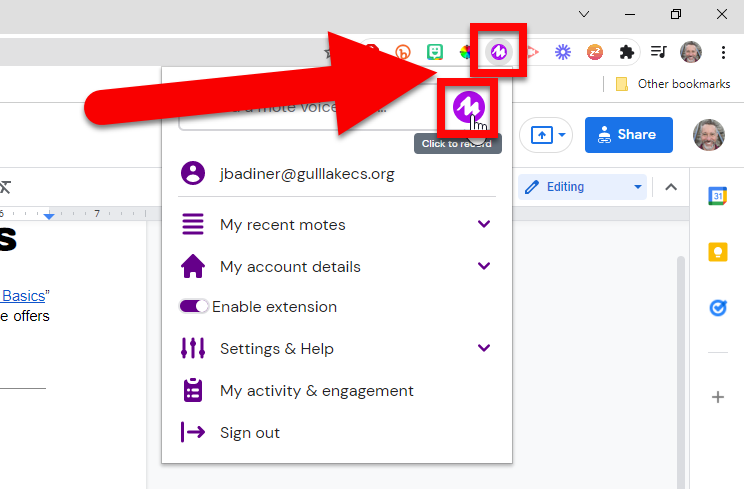Open the Chrome extensions puzzle piece menu
This screenshot has height=489, width=744.
tap(627, 52)
